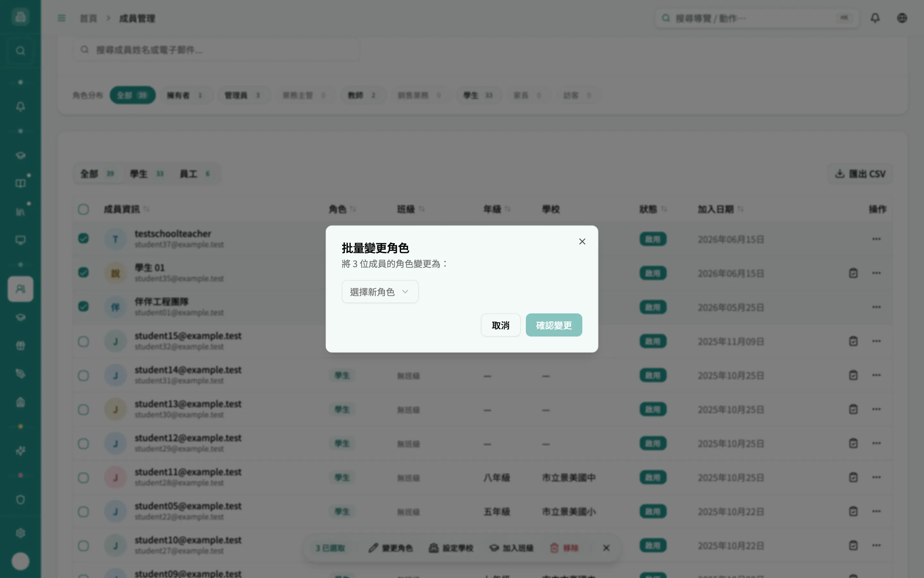The image size is (924, 578).
Task: Click the T avatar of testschoolteacher
Action: (115, 239)
